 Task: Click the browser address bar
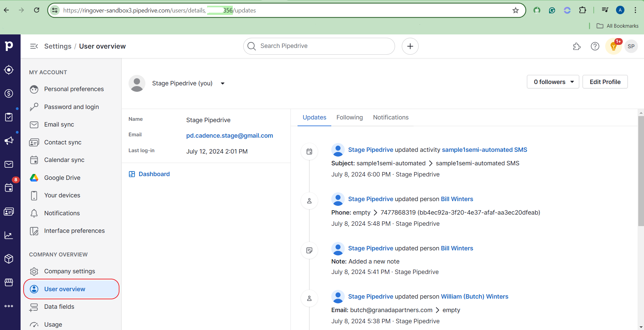(286, 10)
